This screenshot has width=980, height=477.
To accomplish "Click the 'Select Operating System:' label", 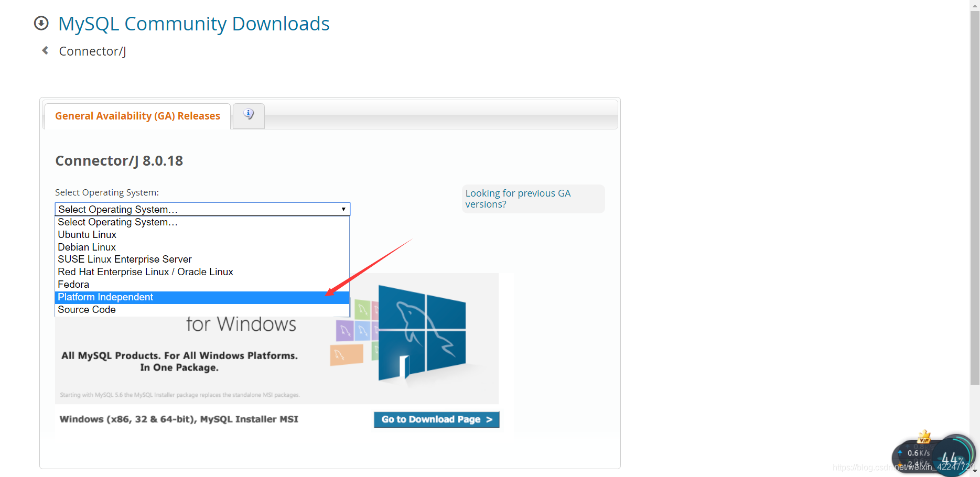I will click(x=107, y=192).
